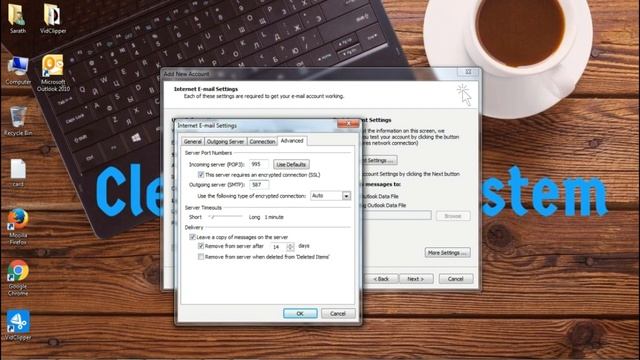Launch Microsoft Outlook 2010 shortcut
Viewport: 640px width, 360px height.
tap(53, 73)
